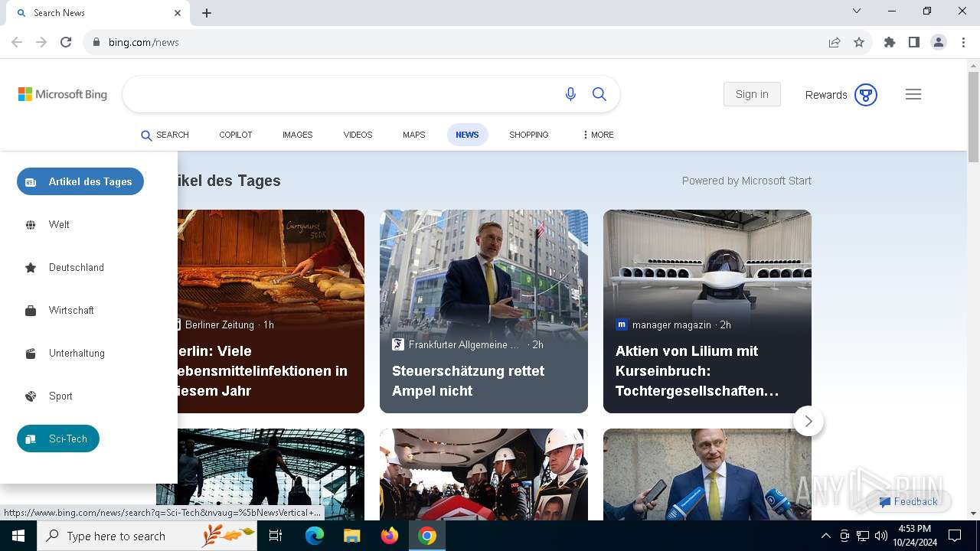Launch Microsoft Edge from taskbar
The image size is (980, 551).
pyautogui.click(x=315, y=536)
